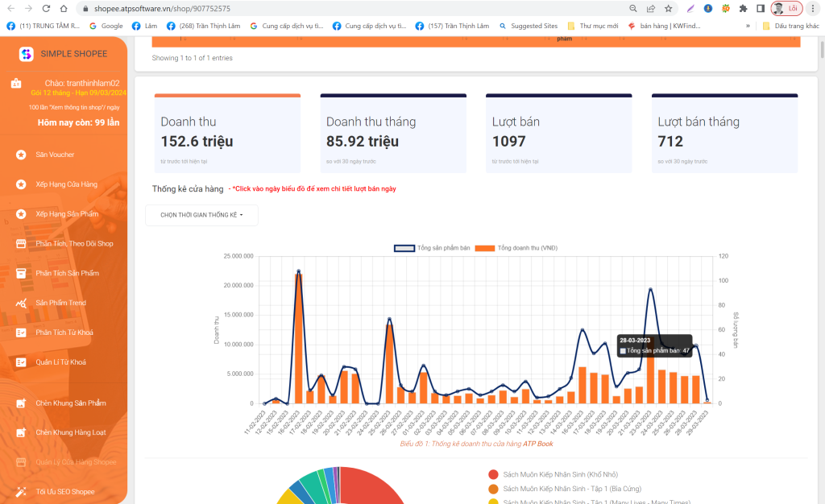Expand the bookmarks overflow chevron
Viewport: 825px width, 504px height.
click(747, 25)
